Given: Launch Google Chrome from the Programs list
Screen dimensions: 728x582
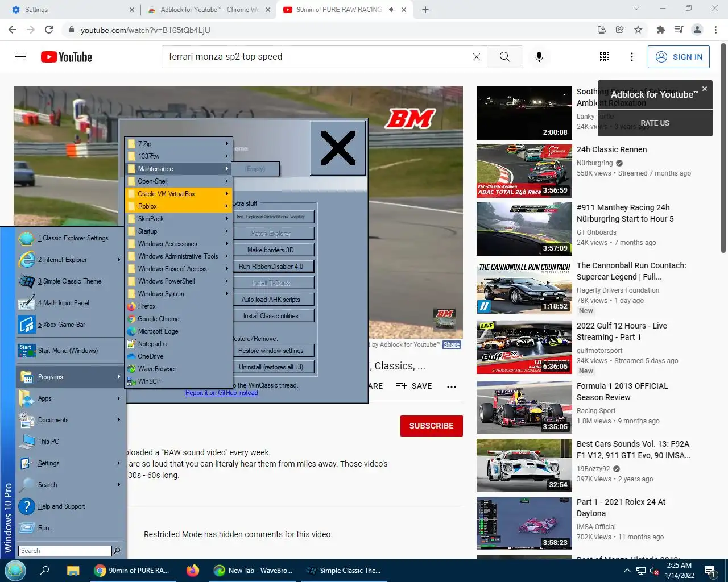Looking at the screenshot, I should pyautogui.click(x=178, y=319).
